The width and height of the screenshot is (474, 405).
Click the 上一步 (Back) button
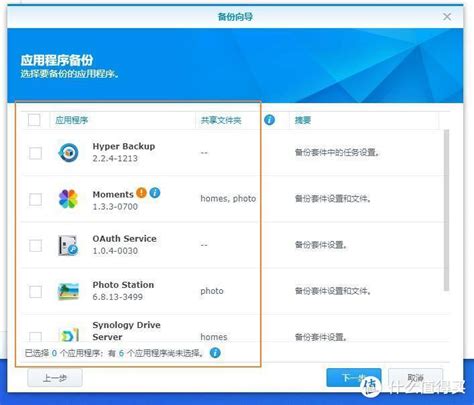55,378
